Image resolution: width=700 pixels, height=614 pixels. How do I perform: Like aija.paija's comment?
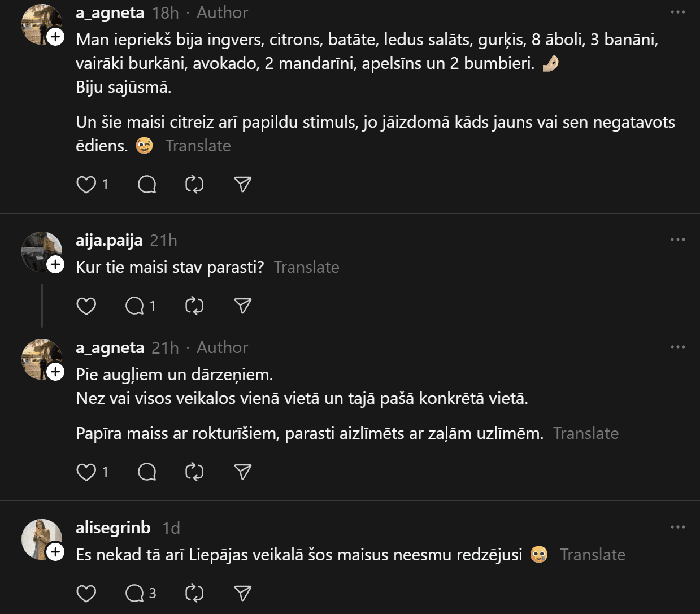coord(86,306)
